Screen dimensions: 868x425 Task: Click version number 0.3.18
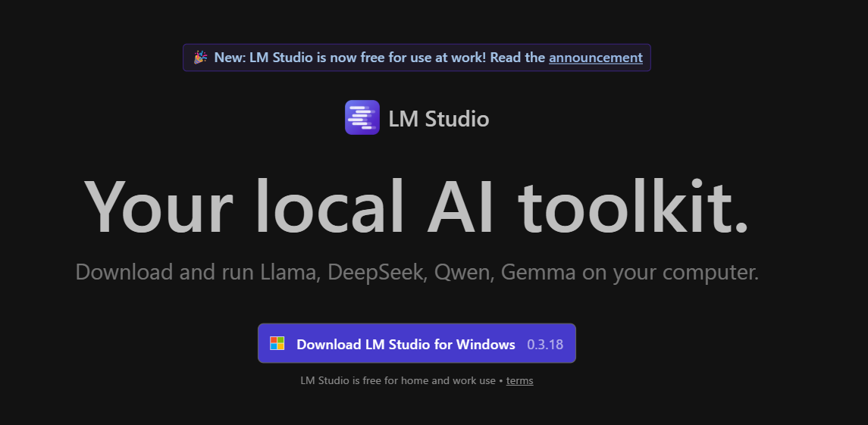545,344
